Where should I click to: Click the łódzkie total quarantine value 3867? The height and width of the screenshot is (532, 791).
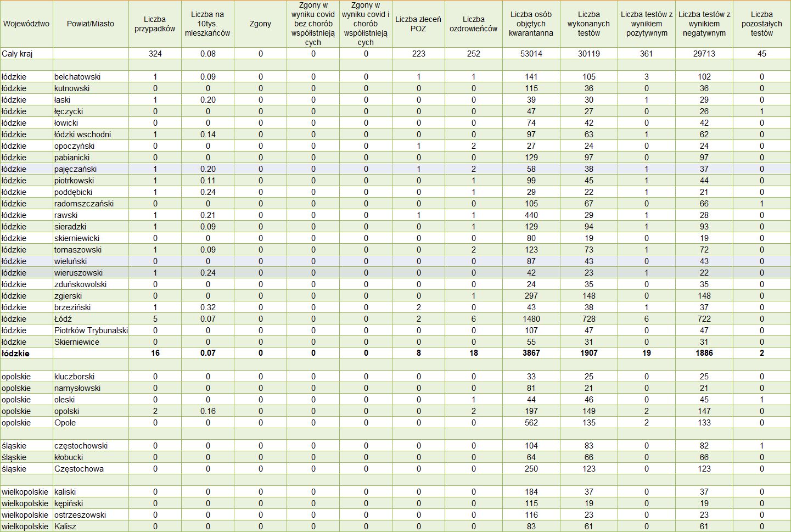tap(531, 354)
